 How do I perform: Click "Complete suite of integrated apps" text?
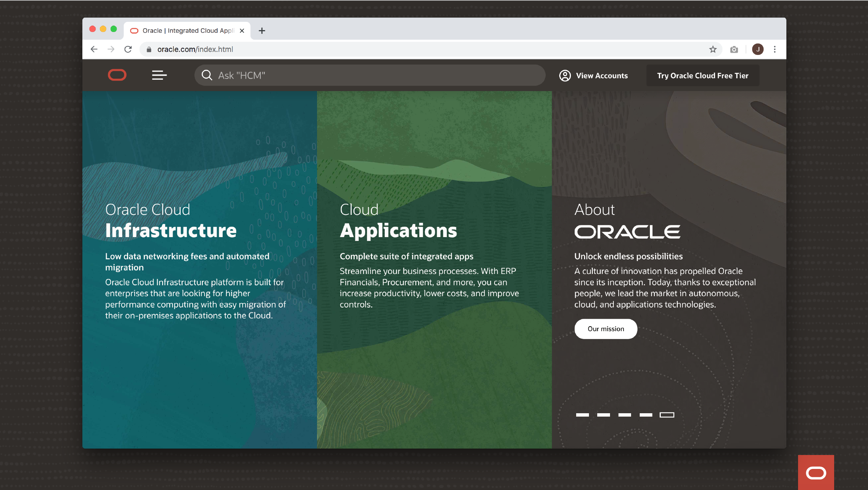[x=407, y=256]
